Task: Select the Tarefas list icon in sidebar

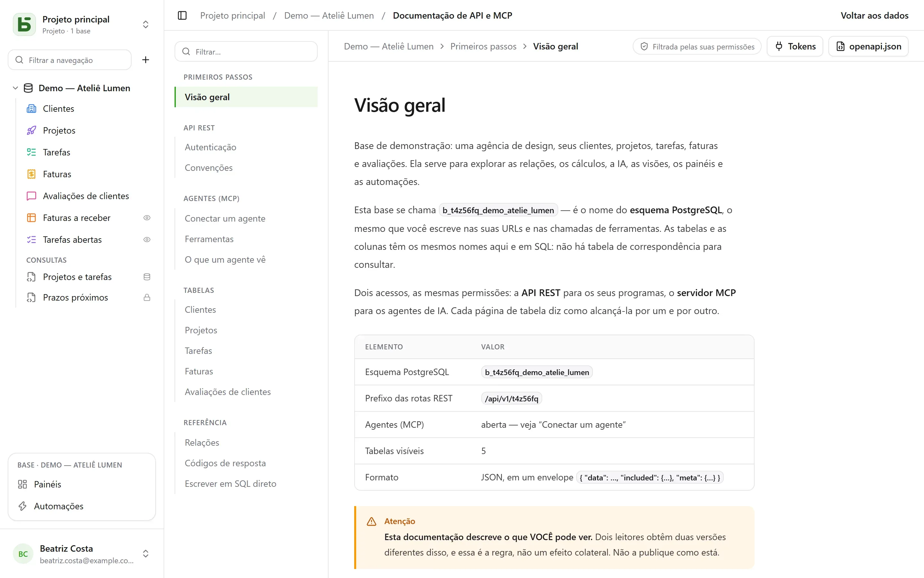Action: click(31, 152)
